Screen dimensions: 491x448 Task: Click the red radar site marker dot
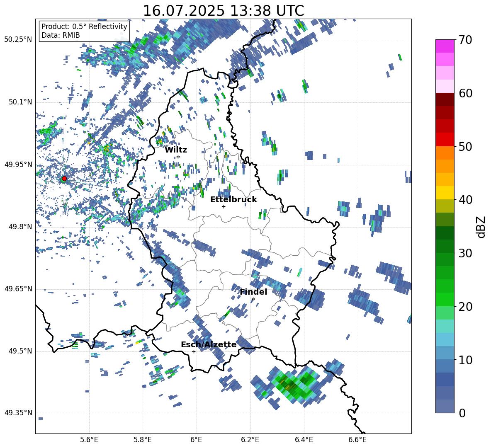(x=64, y=179)
